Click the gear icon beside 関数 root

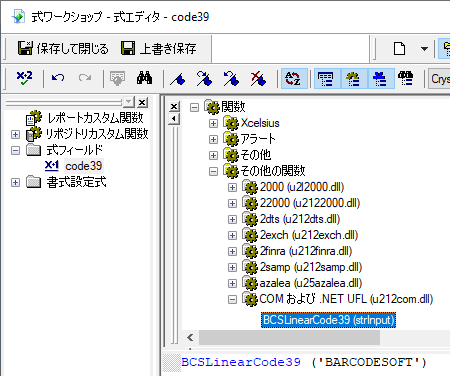(212, 107)
